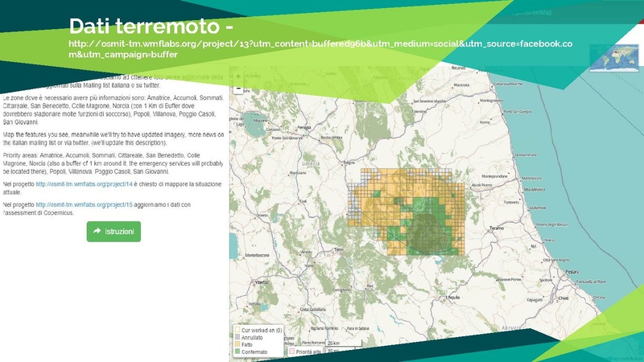Click the green Istruzioni button
The image size is (644, 362).
coord(114,231)
